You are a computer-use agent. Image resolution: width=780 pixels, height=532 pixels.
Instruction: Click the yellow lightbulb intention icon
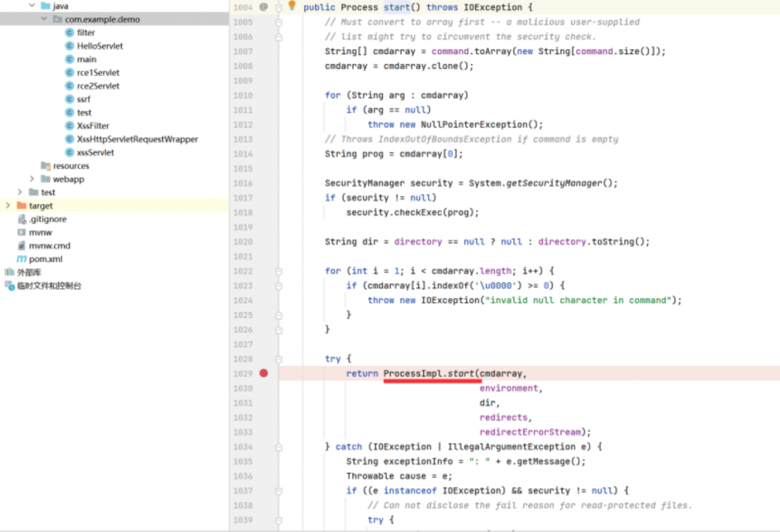click(292, 5)
